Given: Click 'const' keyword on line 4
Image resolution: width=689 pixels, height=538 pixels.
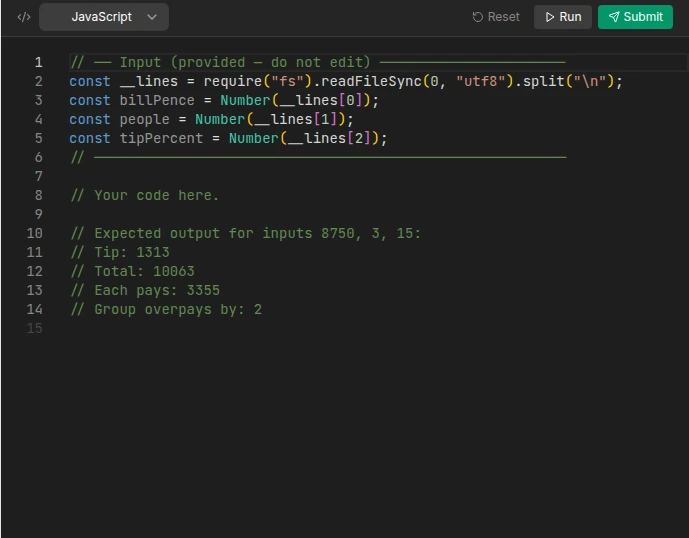Looking at the screenshot, I should point(90,120).
